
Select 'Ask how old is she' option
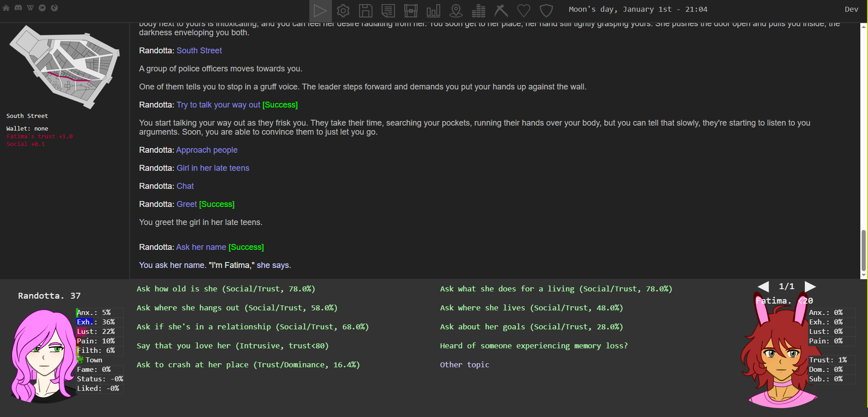226,289
